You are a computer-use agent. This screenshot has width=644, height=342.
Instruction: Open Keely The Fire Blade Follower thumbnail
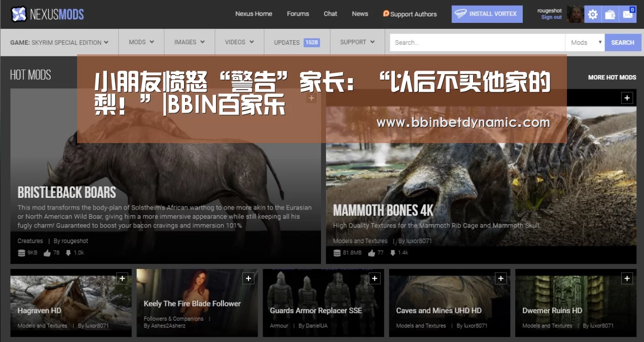click(x=197, y=303)
